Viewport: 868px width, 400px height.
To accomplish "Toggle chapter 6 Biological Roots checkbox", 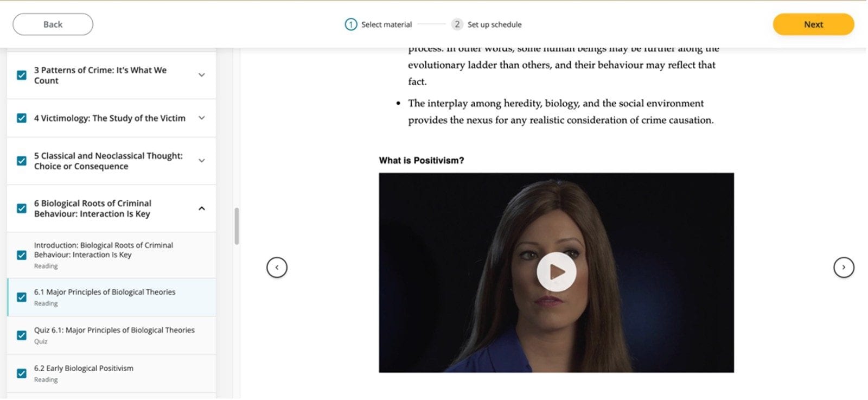I will coord(22,208).
